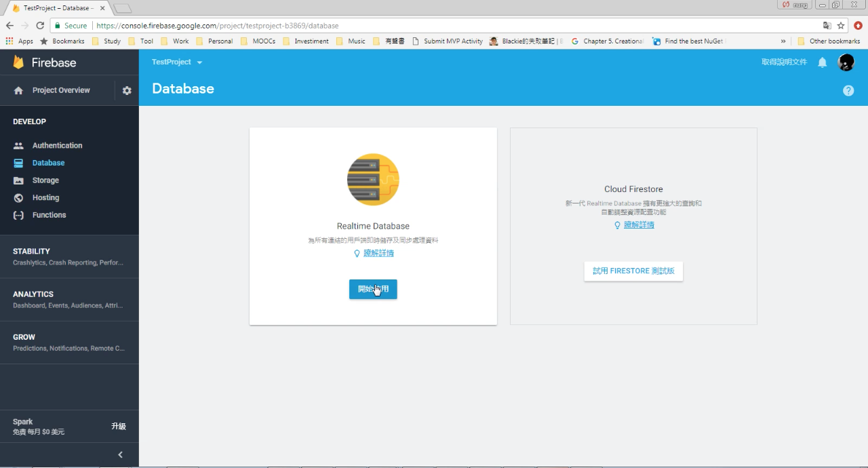
Task: Click the try FIRESTORE beta button
Action: 633,271
